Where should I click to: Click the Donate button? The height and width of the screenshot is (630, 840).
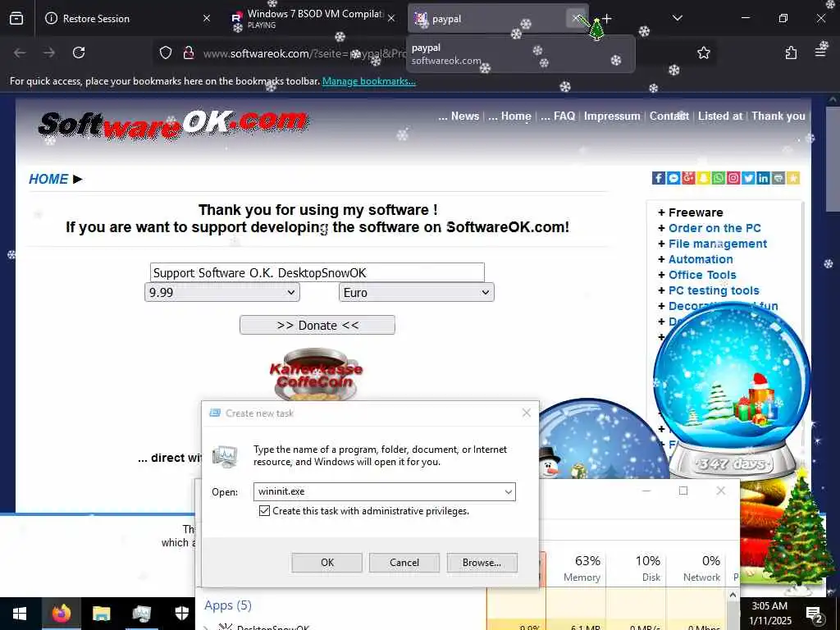tap(317, 325)
